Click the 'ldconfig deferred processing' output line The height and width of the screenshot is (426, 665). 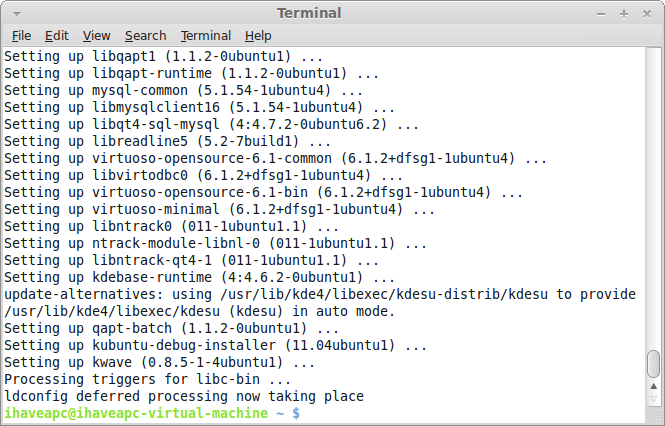184,396
